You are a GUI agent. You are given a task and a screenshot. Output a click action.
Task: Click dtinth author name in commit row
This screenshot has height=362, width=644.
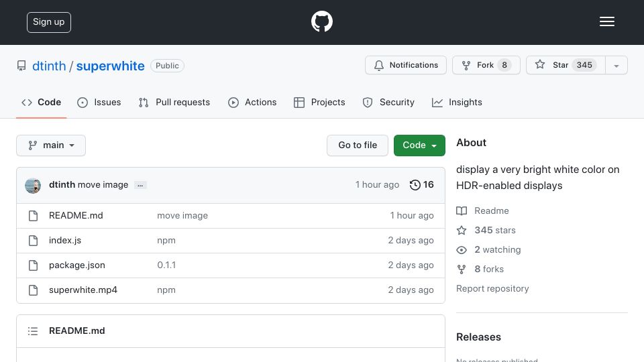click(x=62, y=185)
